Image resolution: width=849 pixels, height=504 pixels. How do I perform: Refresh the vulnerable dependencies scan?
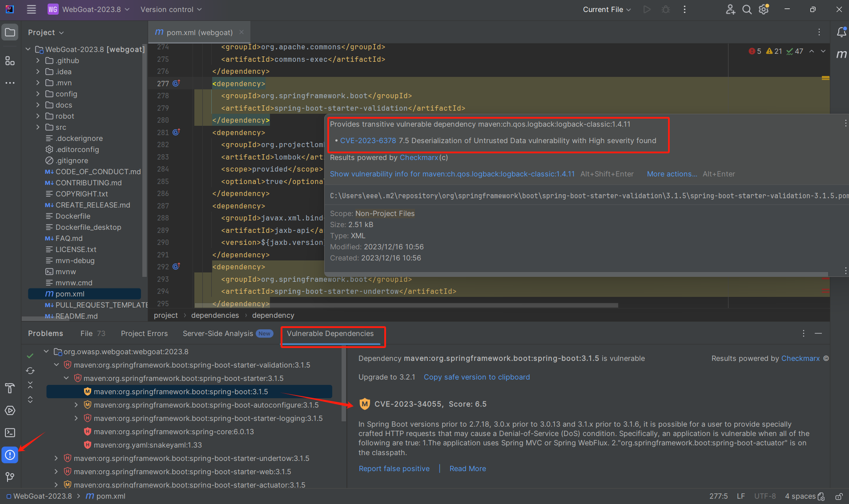point(30,370)
